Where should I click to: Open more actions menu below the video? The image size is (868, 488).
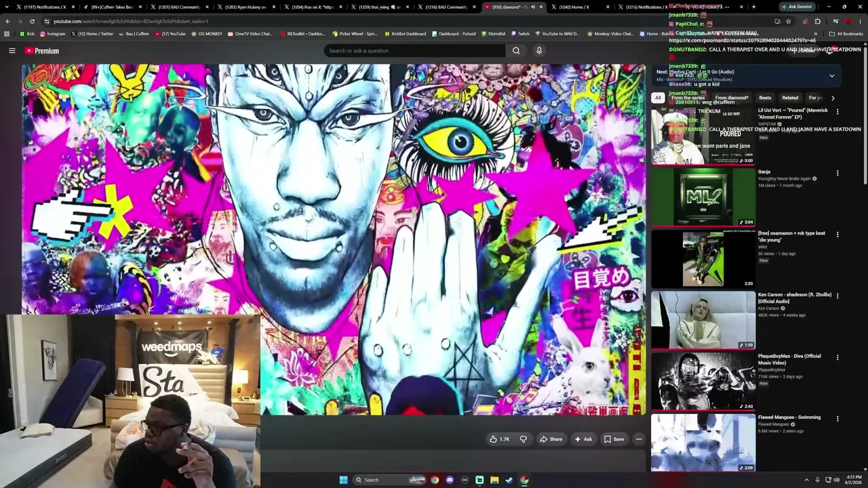point(639,439)
